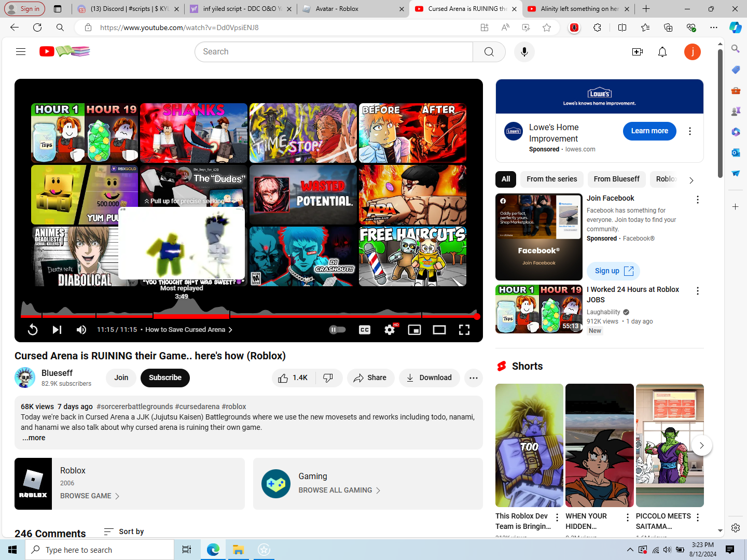Open Windows Start menu
Image resolution: width=747 pixels, height=560 pixels.
point(12,550)
